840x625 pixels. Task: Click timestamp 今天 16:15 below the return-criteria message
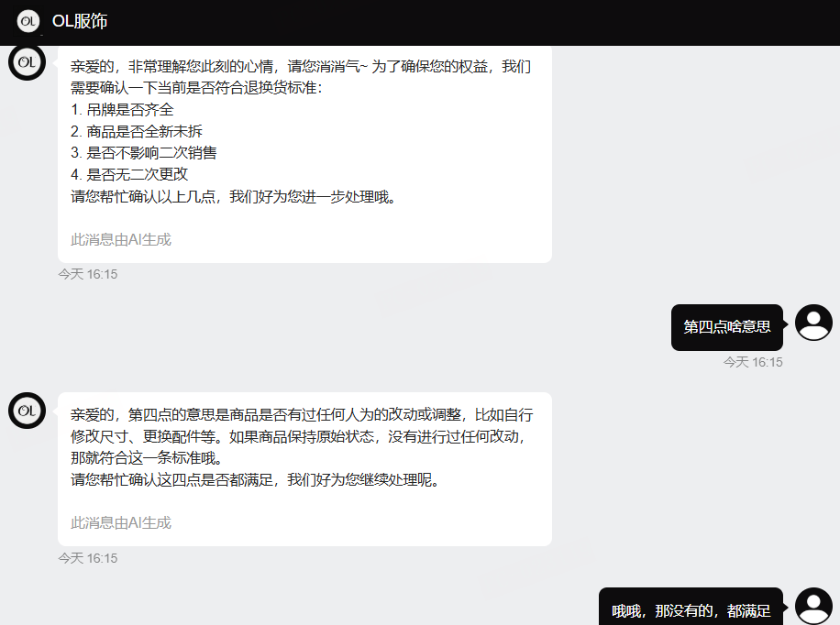coord(88,274)
